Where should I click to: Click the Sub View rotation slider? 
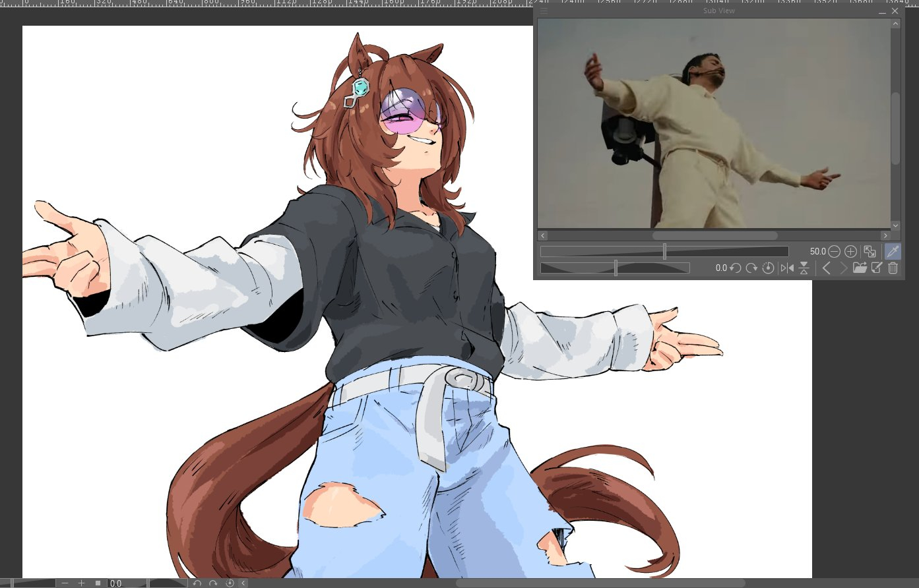(615, 268)
